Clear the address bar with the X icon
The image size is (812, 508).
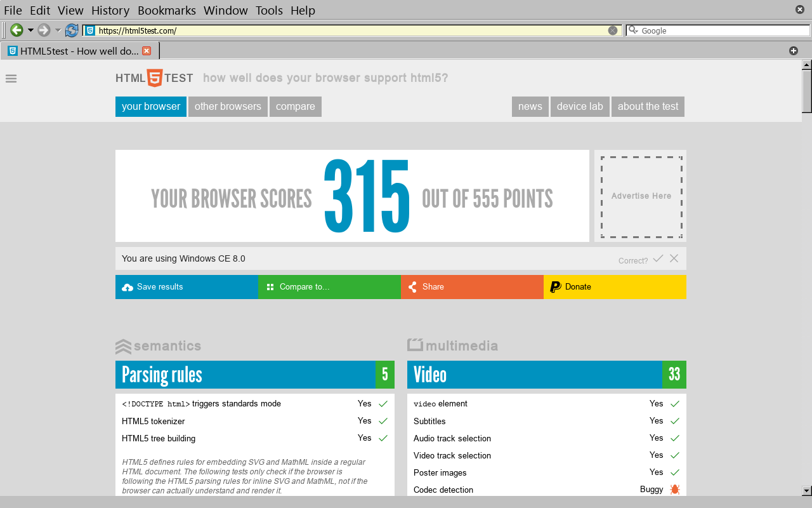click(613, 30)
